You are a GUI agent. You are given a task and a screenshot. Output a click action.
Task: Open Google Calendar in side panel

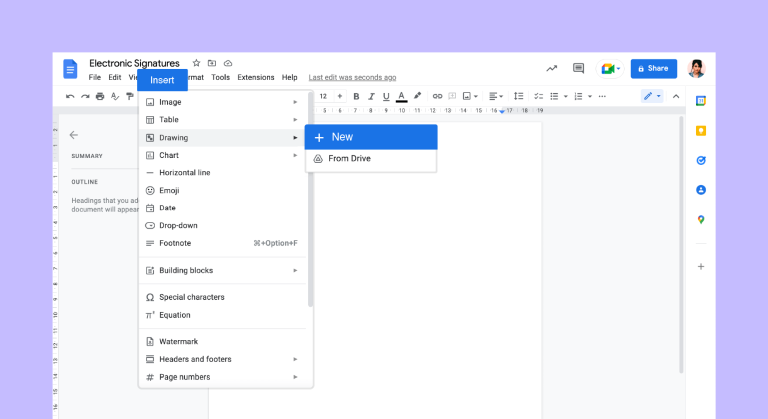point(701,101)
